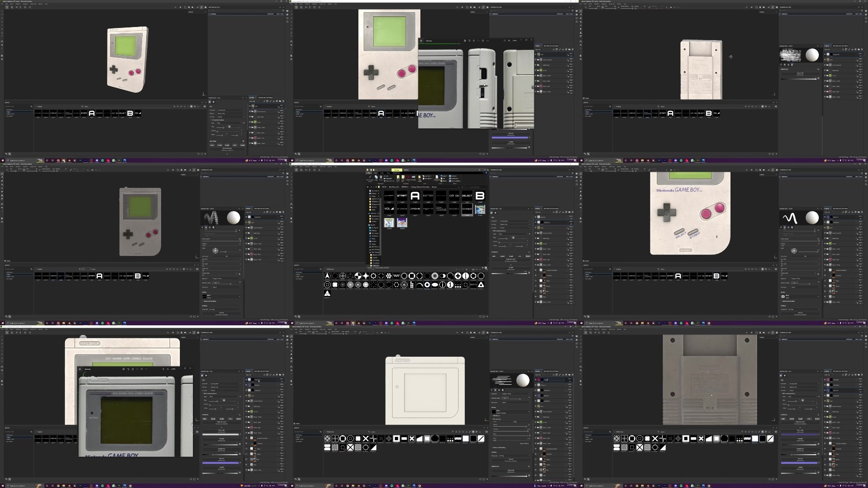Open green Spotify taskbar icon in tilted-view frame
The width and height of the screenshot is (868, 488).
click(x=102, y=160)
